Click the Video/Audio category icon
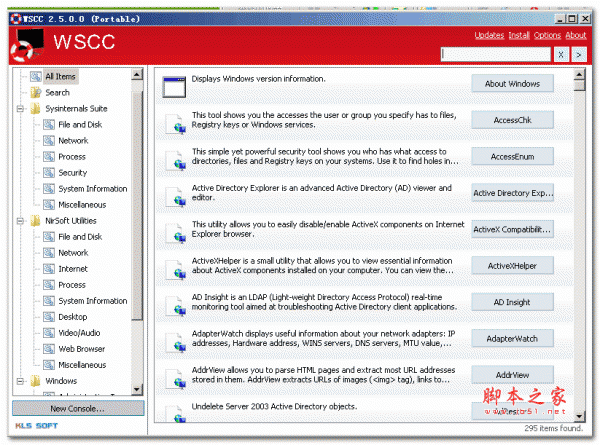Image resolution: width=600 pixels, height=445 pixels. (x=49, y=333)
